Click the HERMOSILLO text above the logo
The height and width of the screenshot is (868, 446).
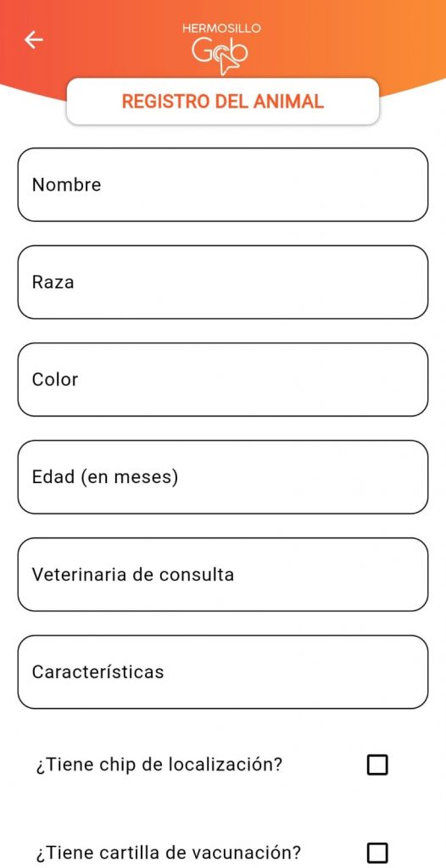[221, 28]
